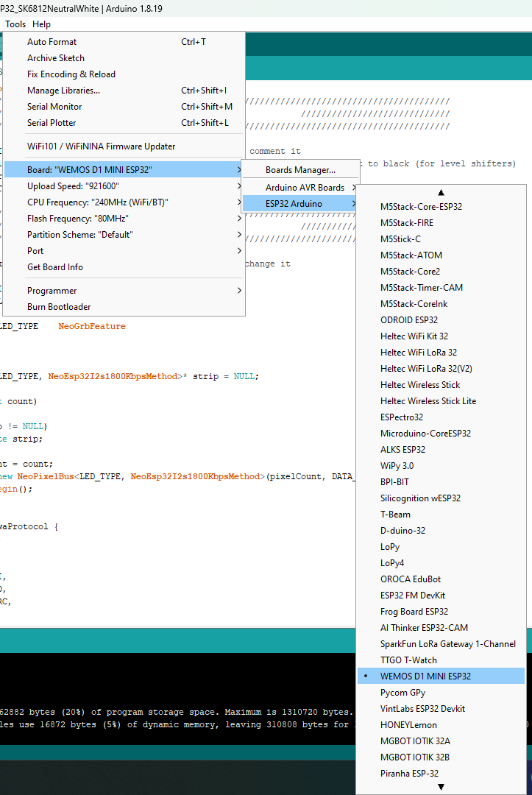Click the board list scroll-up arrow
The width and height of the screenshot is (532, 795).
click(441, 192)
